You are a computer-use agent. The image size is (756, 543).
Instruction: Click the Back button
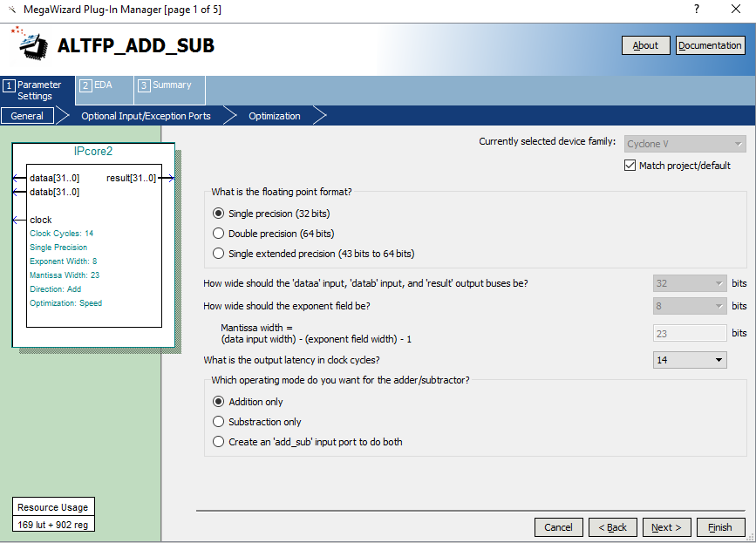(x=613, y=527)
